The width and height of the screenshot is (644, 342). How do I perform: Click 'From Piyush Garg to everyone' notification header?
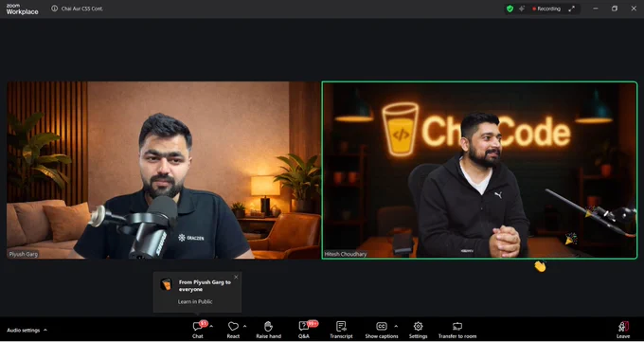tap(205, 286)
